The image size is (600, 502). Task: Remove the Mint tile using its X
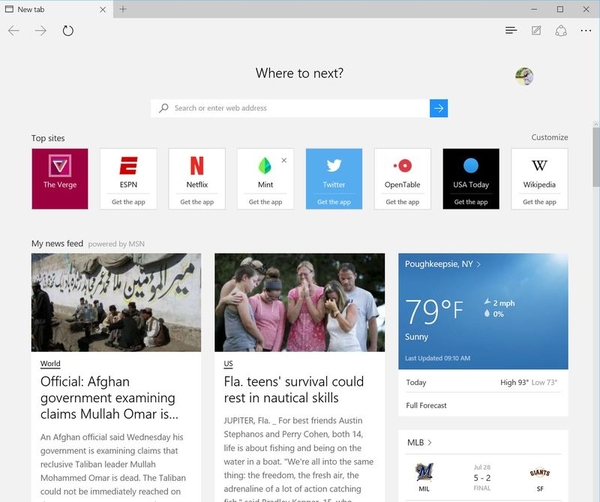tap(284, 160)
